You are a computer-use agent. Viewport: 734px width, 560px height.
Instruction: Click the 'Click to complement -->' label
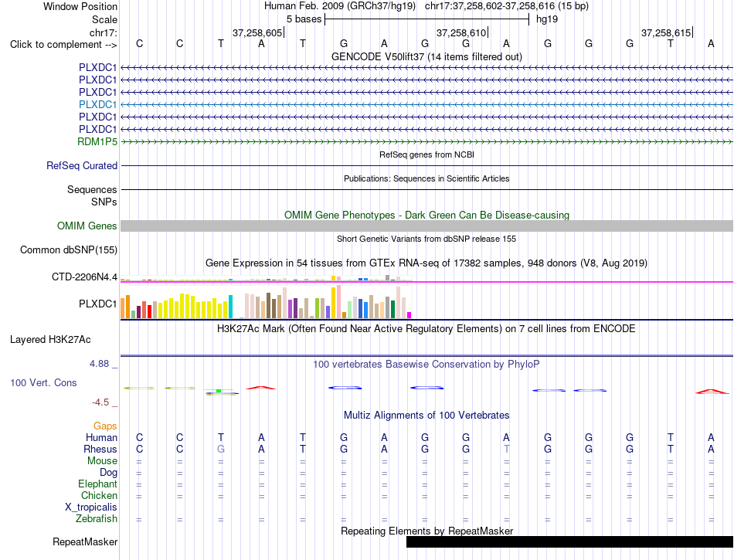[63, 45]
